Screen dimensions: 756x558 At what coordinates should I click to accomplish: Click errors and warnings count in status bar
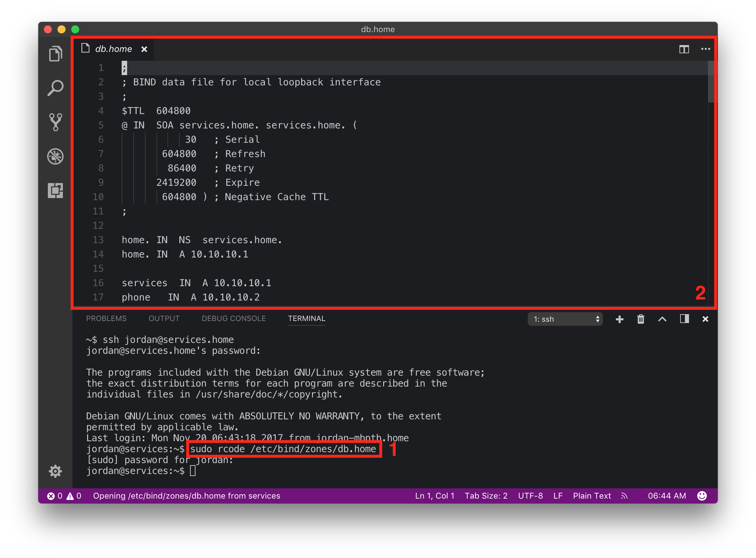point(64,496)
